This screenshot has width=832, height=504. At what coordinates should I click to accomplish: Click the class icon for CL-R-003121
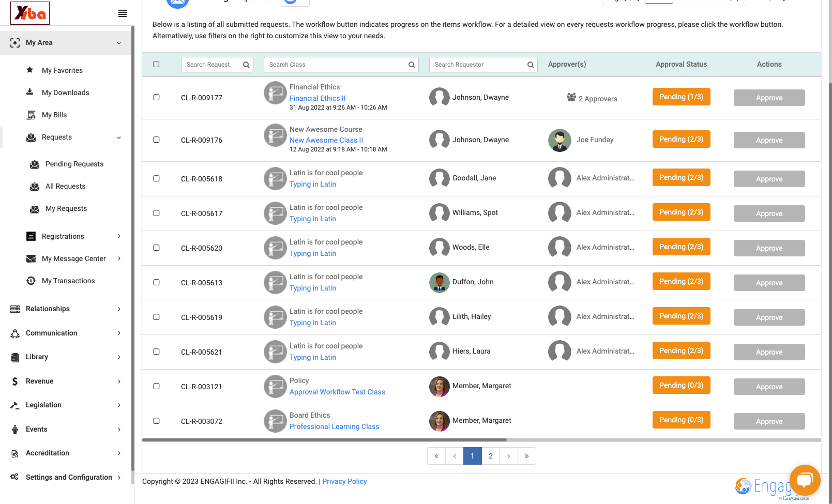275,386
